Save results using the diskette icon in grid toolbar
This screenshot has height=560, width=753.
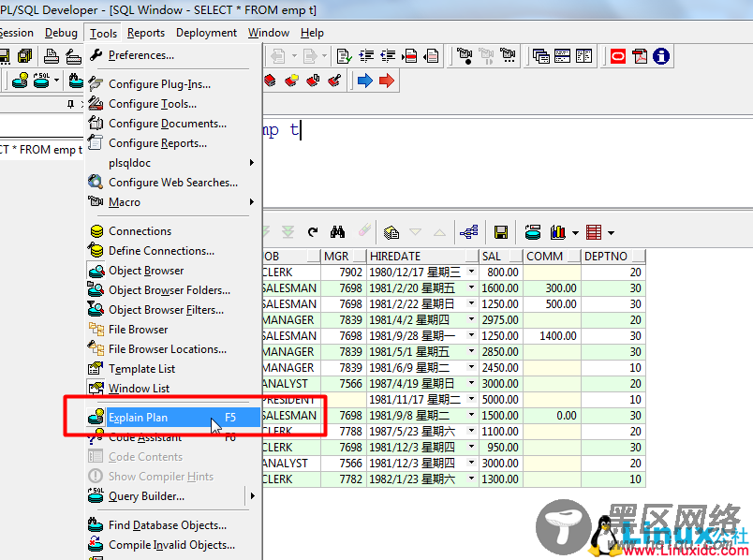tap(501, 232)
